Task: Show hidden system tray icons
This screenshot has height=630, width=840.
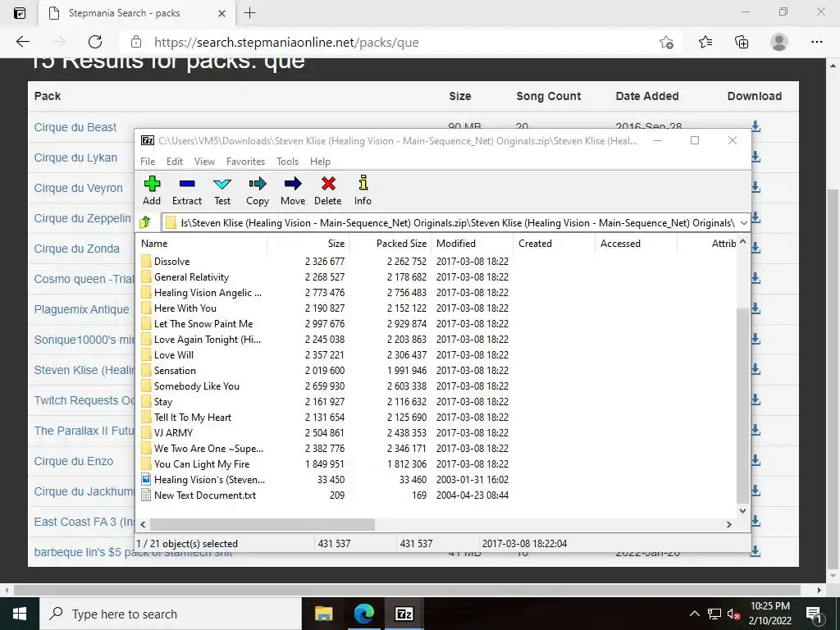Action: pos(694,614)
